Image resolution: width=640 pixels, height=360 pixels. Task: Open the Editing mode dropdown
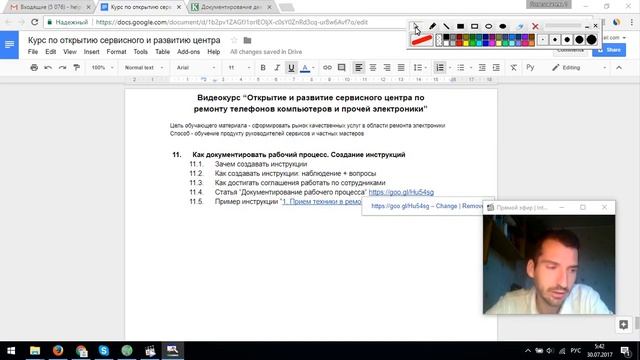[x=579, y=67]
